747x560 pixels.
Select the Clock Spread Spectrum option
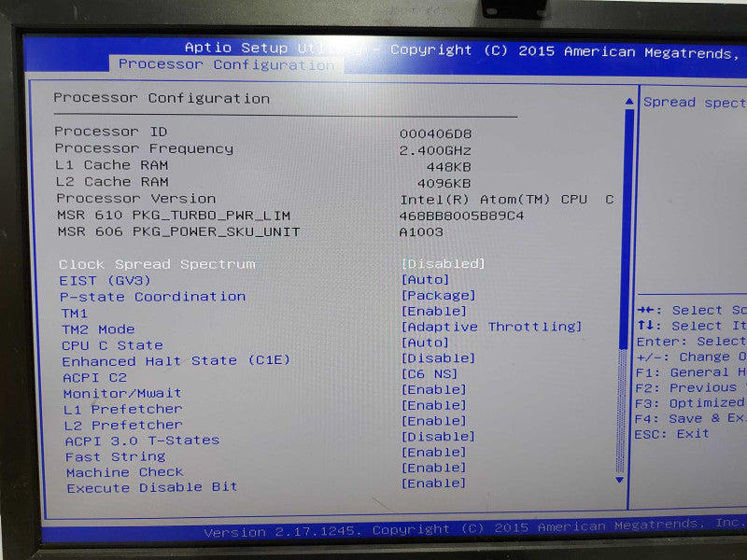pos(157,264)
